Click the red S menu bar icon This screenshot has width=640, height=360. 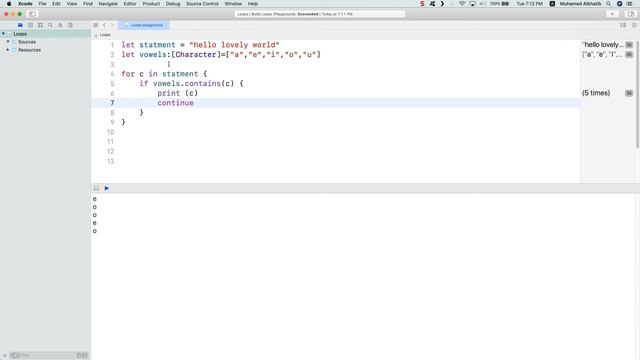pos(422,4)
